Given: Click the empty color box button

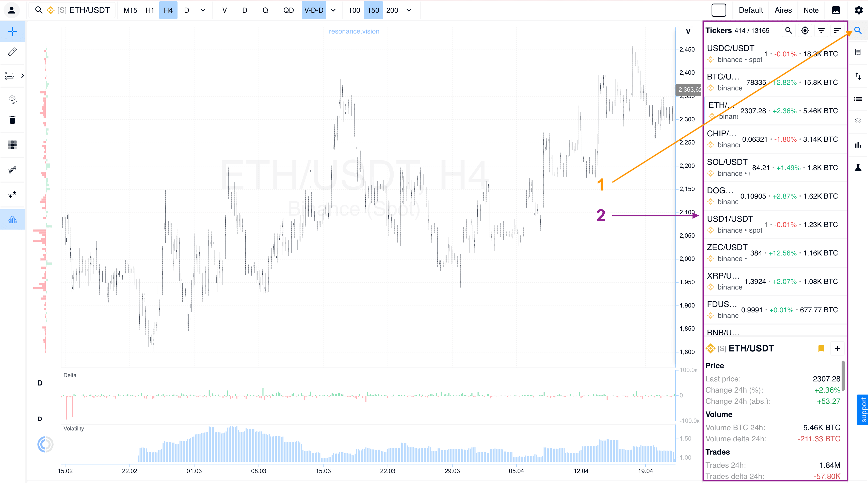Looking at the screenshot, I should [x=719, y=10].
